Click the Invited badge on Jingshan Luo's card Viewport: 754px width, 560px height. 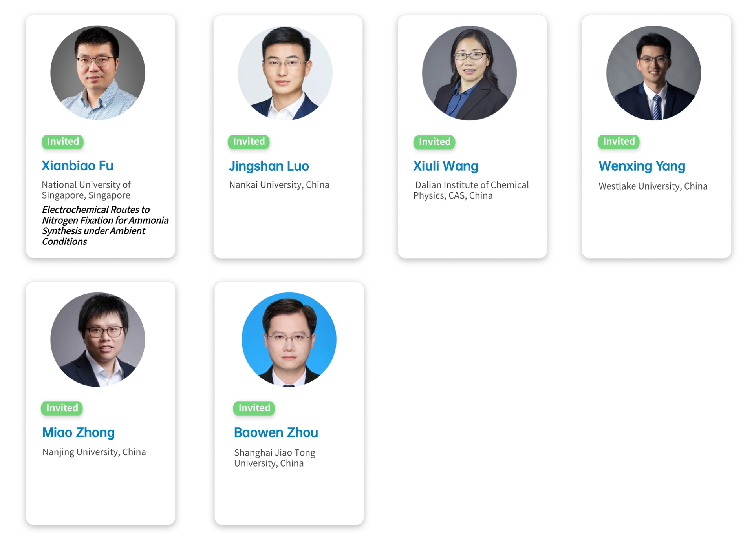[249, 142]
